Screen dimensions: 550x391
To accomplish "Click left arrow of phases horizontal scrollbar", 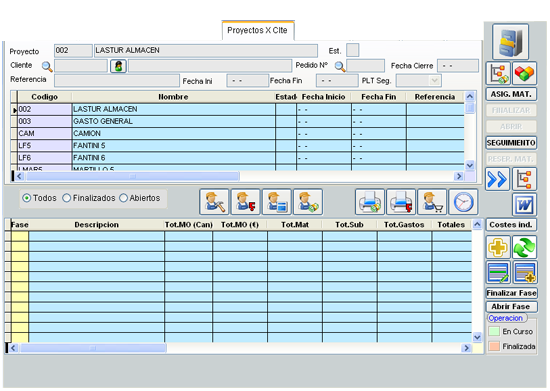I will (x=13, y=348).
